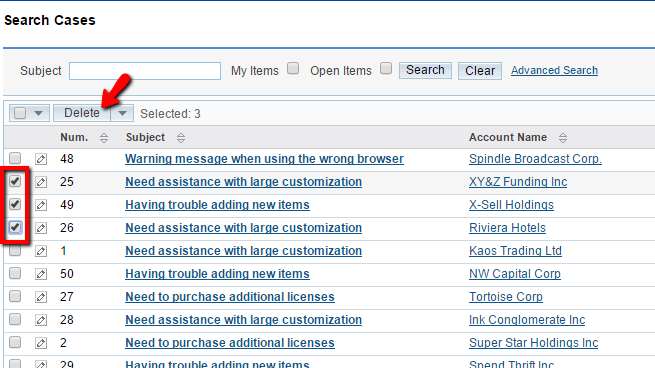Open Super Star Holdings Inc account
The image size is (655, 368).
pos(533,343)
